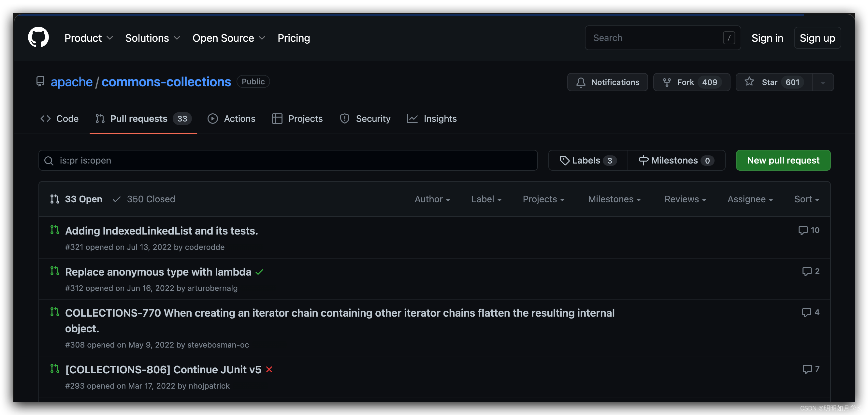Image resolution: width=868 pixels, height=415 pixels.
Task: Open the star lists dropdown arrow
Action: [x=823, y=82]
